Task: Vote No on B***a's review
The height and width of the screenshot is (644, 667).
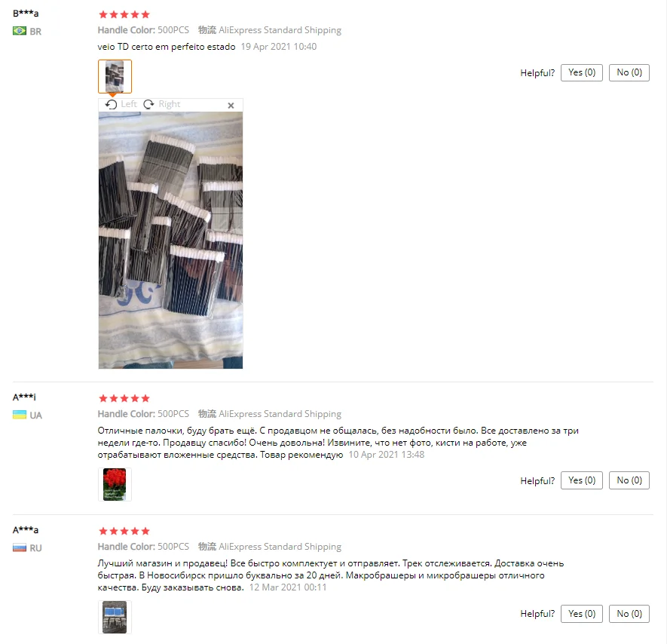Action: [629, 72]
